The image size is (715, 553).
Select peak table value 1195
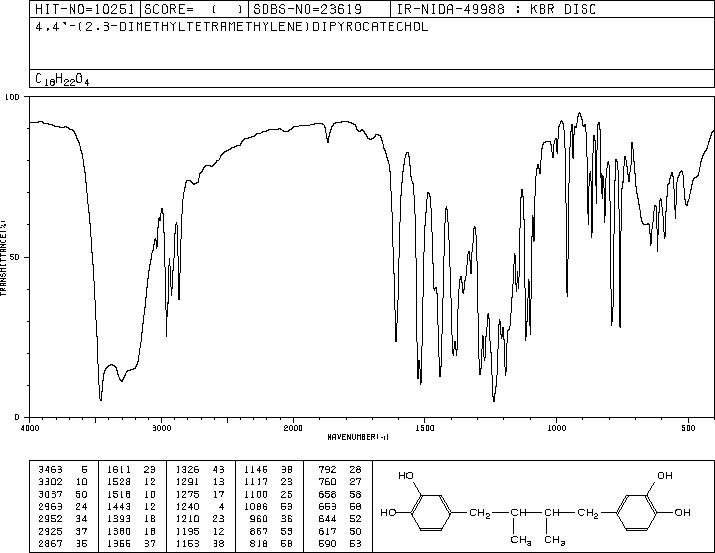187,531
